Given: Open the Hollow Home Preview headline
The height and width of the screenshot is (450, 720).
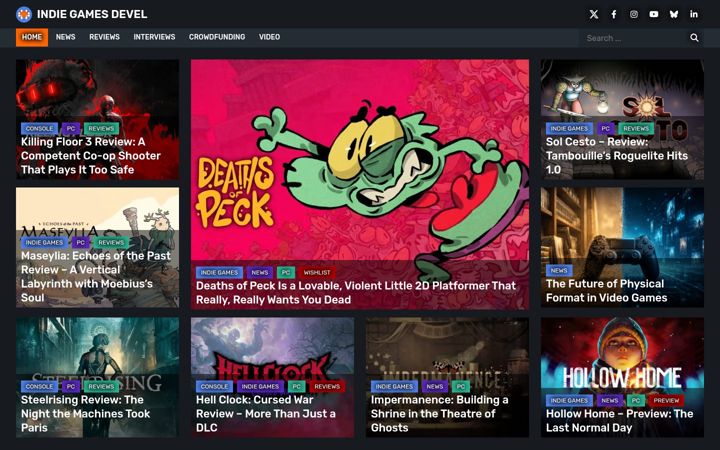Looking at the screenshot, I should coord(619,421).
